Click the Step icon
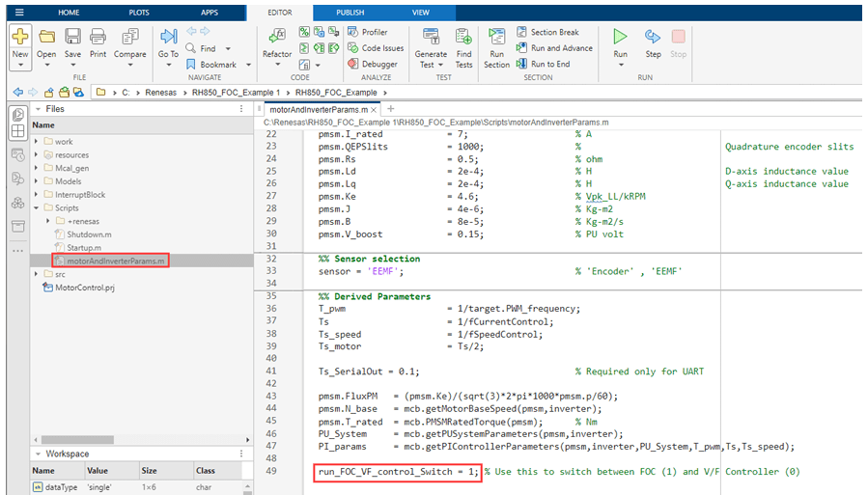Image resolution: width=868 pixels, height=495 pixels. (x=653, y=37)
